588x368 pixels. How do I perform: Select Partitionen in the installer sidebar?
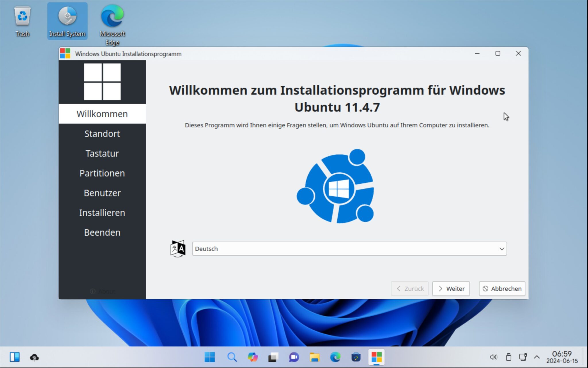102,173
